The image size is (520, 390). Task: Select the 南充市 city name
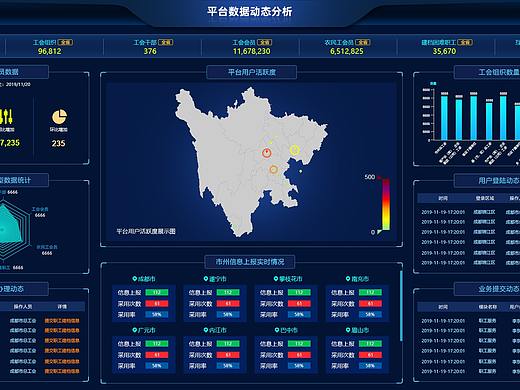pos(360,279)
